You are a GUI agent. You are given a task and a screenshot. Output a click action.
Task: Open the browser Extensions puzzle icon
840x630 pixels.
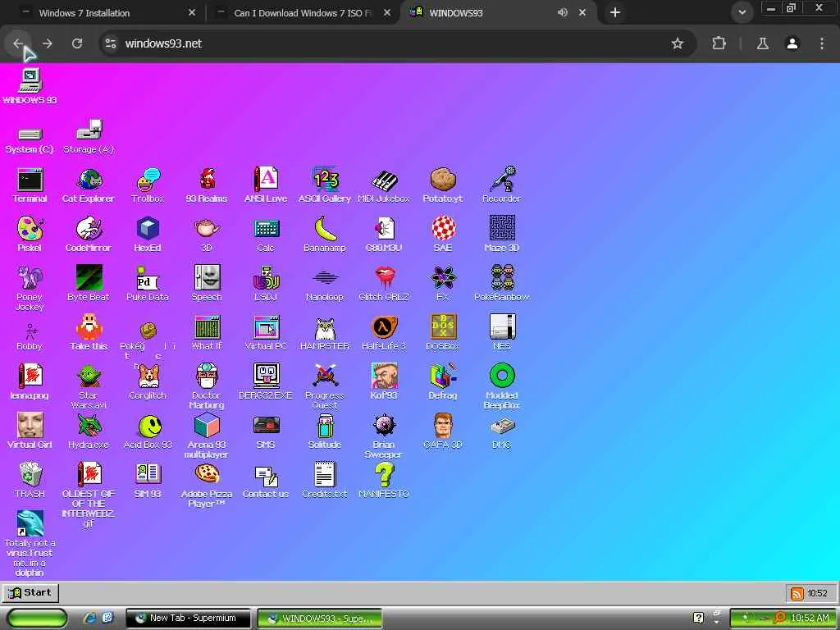[719, 43]
